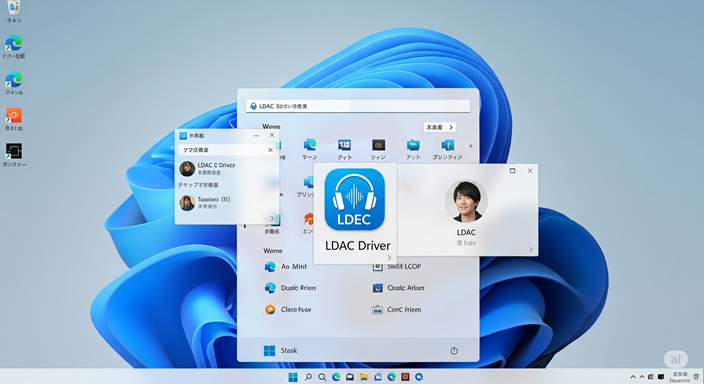This screenshot has width=704, height=384.
Task: Select the LDAC profile avatar photo
Action: tap(466, 202)
